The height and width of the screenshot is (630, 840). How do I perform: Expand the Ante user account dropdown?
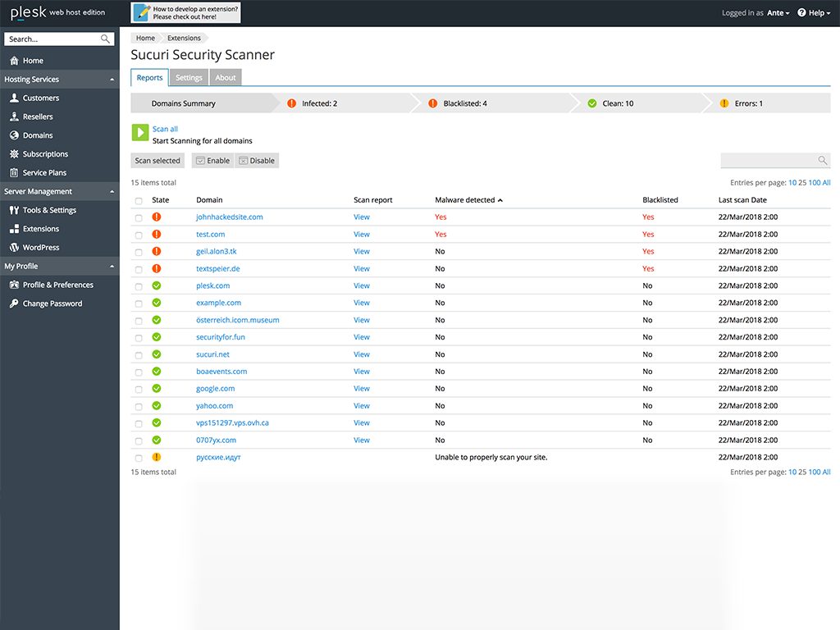778,13
